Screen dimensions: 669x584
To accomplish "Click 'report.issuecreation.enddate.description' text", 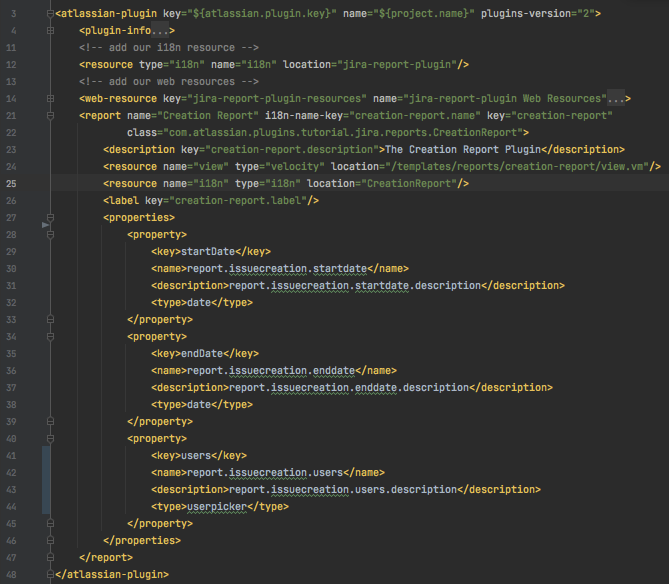I will [349, 388].
